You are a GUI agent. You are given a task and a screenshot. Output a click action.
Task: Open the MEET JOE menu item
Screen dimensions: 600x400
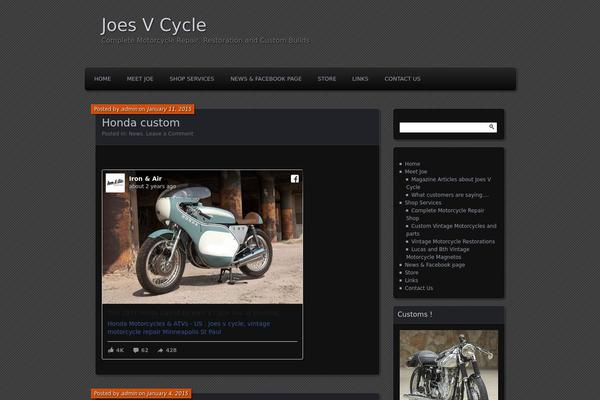[x=140, y=79]
